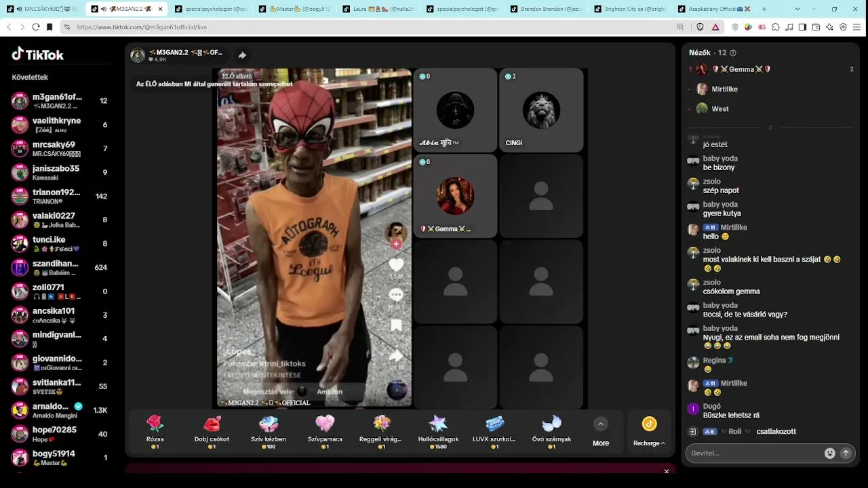Send the Szív kézben gift

(x=268, y=431)
